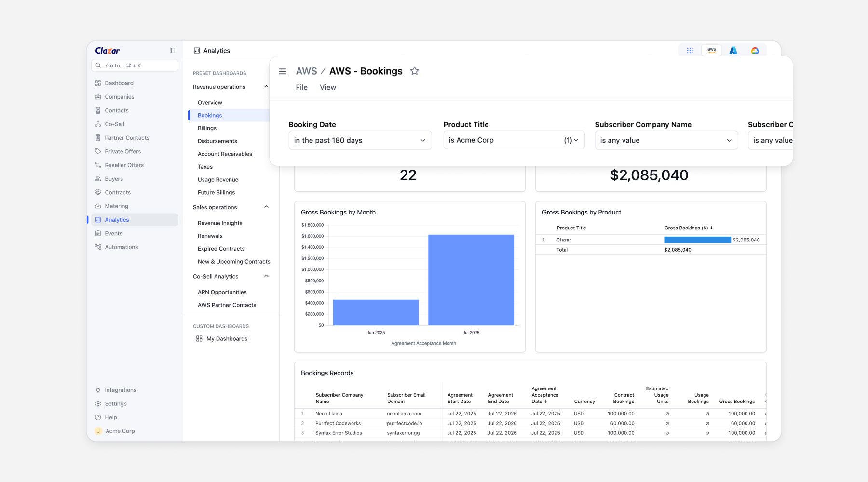Open the Disbursements dashboard
Screen dimensions: 868x482
217,141
